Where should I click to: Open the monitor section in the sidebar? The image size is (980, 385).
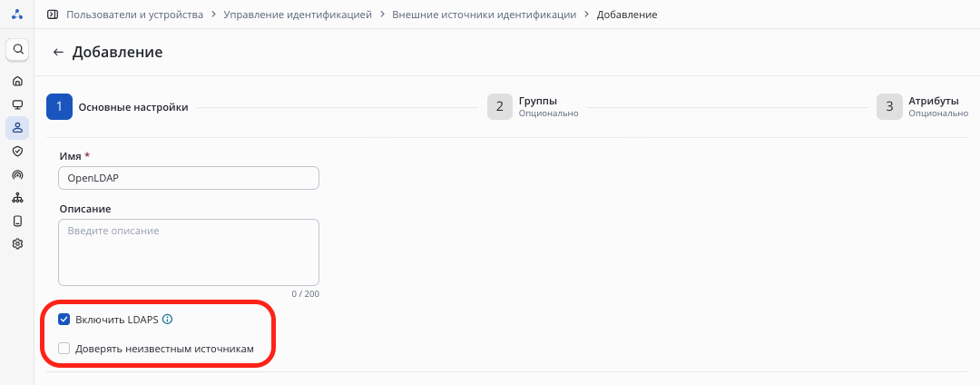click(17, 104)
